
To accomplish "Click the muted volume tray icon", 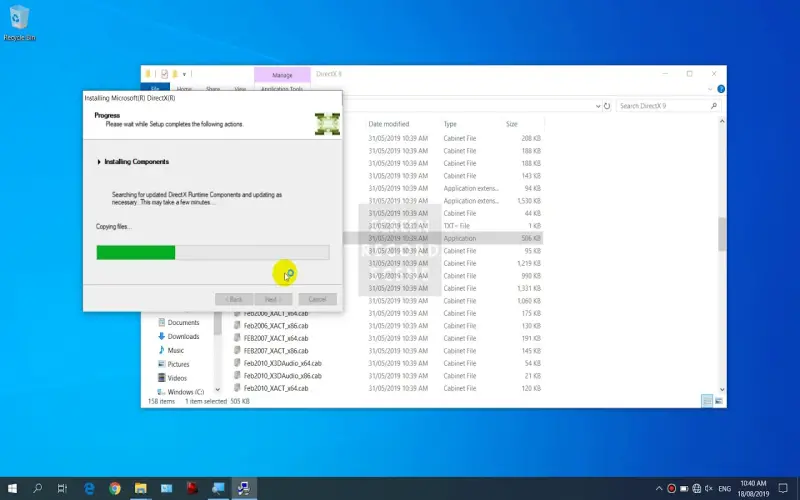I will click(709, 488).
